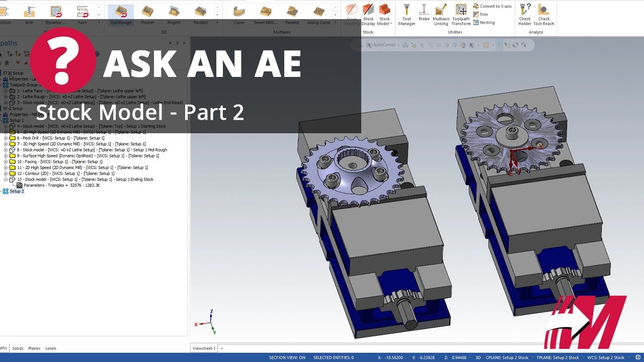The image size is (644, 362).
Task: Toggle Stock Display
Action: coord(368,15)
